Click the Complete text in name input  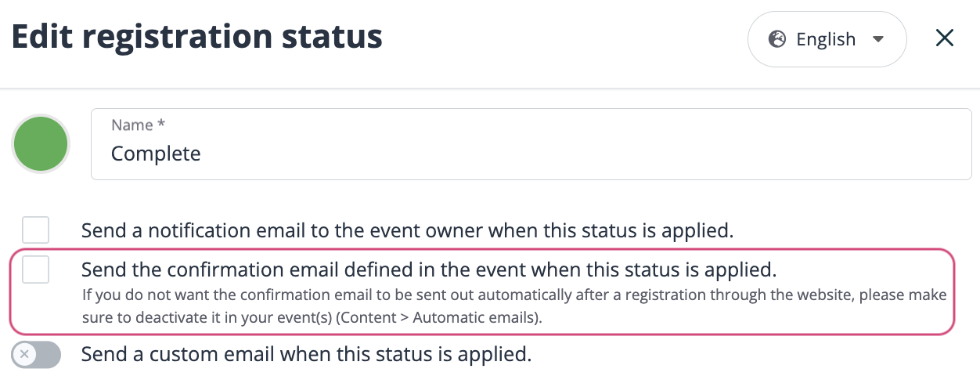pos(156,154)
